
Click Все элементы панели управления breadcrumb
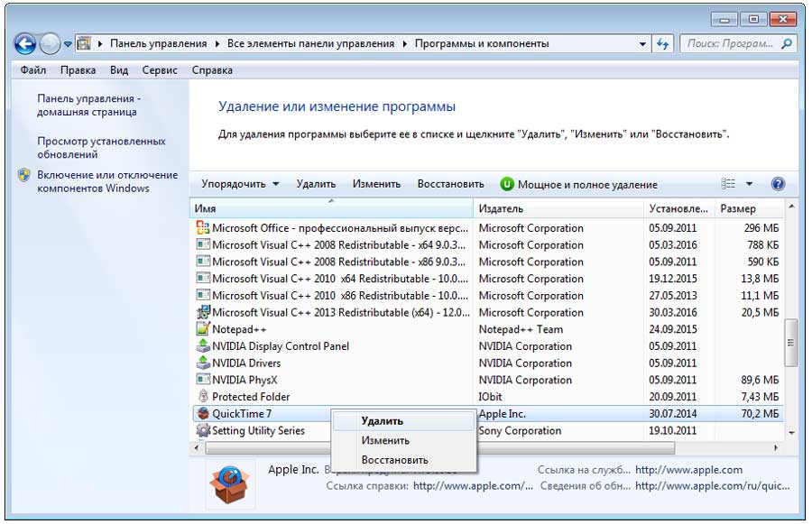click(310, 44)
